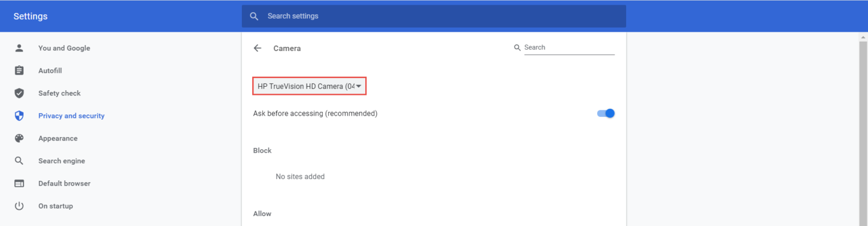Click the Appearance palette icon
This screenshot has width=868, height=226.
point(19,138)
